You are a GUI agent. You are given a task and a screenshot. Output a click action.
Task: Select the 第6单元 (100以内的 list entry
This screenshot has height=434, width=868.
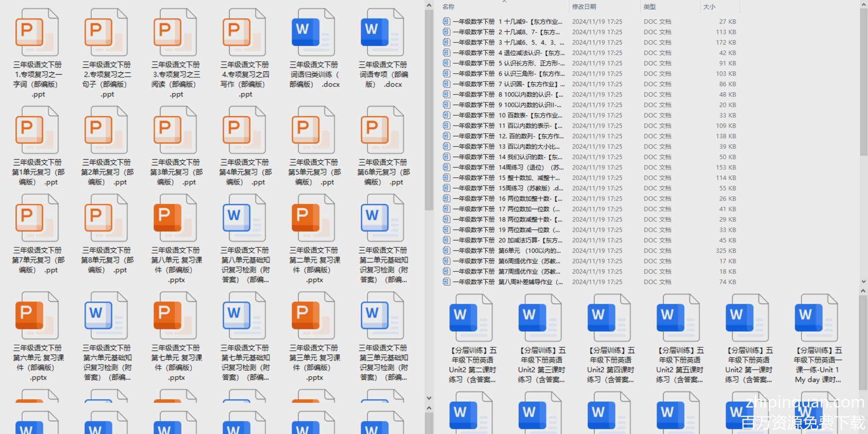(x=508, y=250)
